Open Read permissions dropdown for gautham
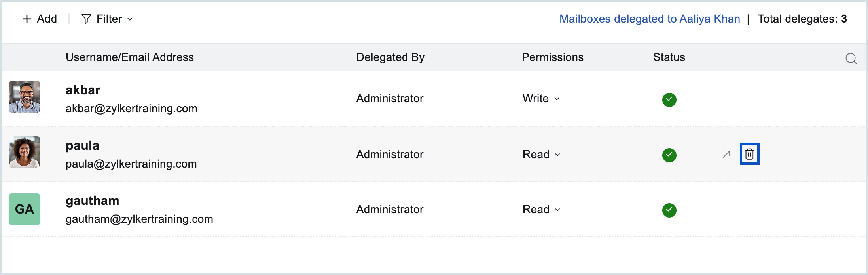The width and height of the screenshot is (868, 275). coord(557,210)
